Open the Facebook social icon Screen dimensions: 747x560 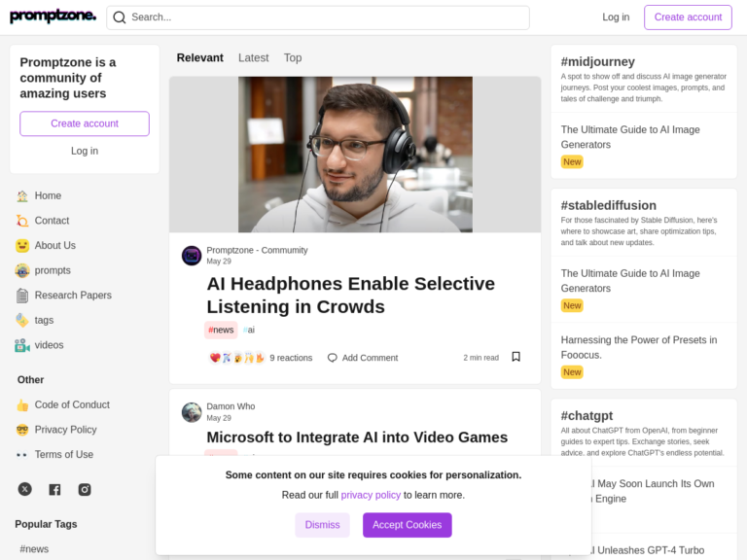point(54,489)
